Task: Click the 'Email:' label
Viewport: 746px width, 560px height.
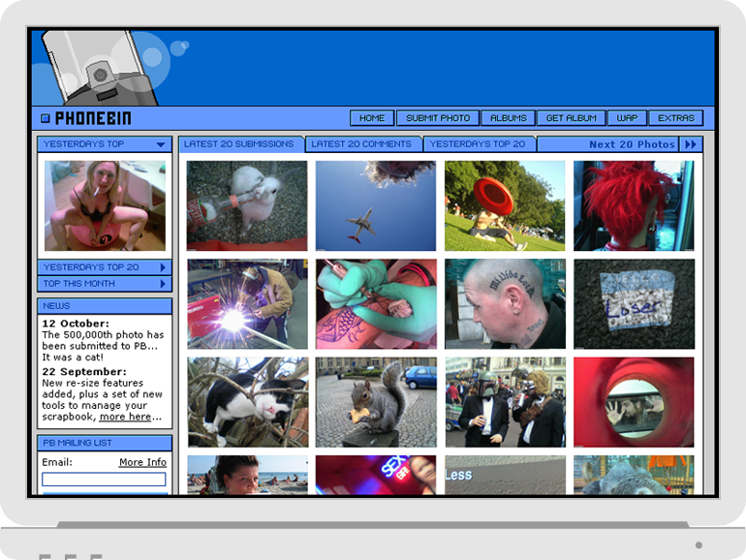Action: click(x=57, y=462)
